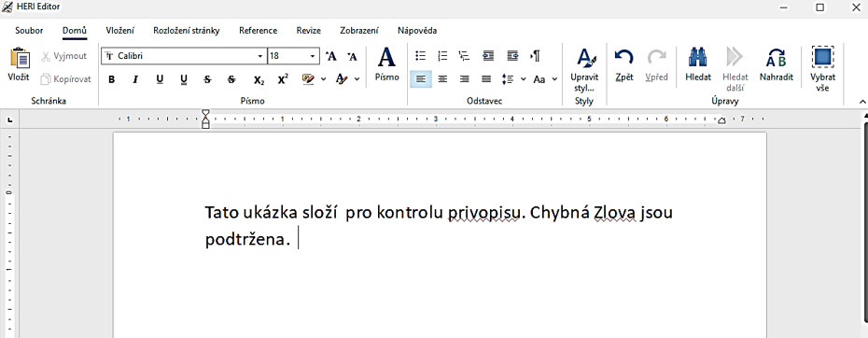Viewport: 868px width, 338px height.
Task: Click the Hledat binoculars icon
Action: (697, 57)
